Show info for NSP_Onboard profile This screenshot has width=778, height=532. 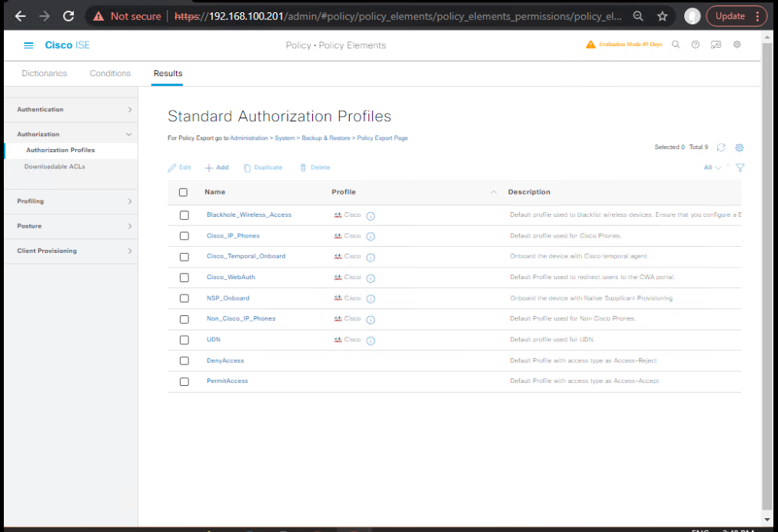tap(371, 299)
